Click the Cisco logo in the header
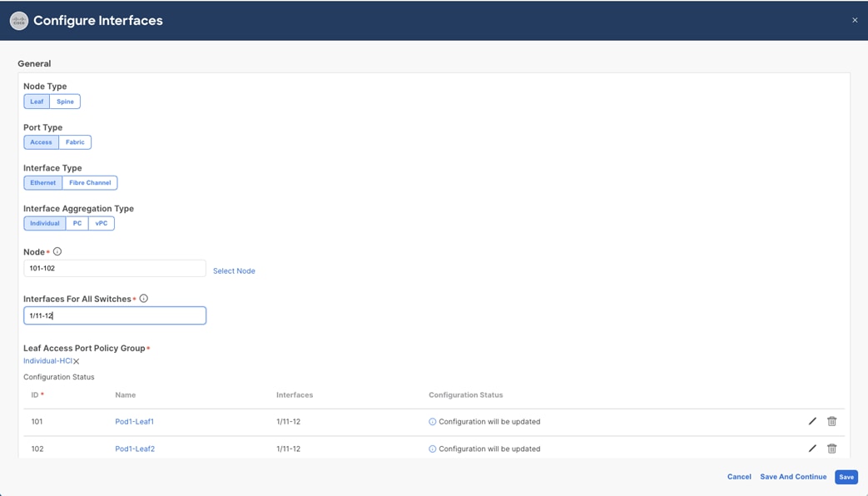 coord(17,20)
